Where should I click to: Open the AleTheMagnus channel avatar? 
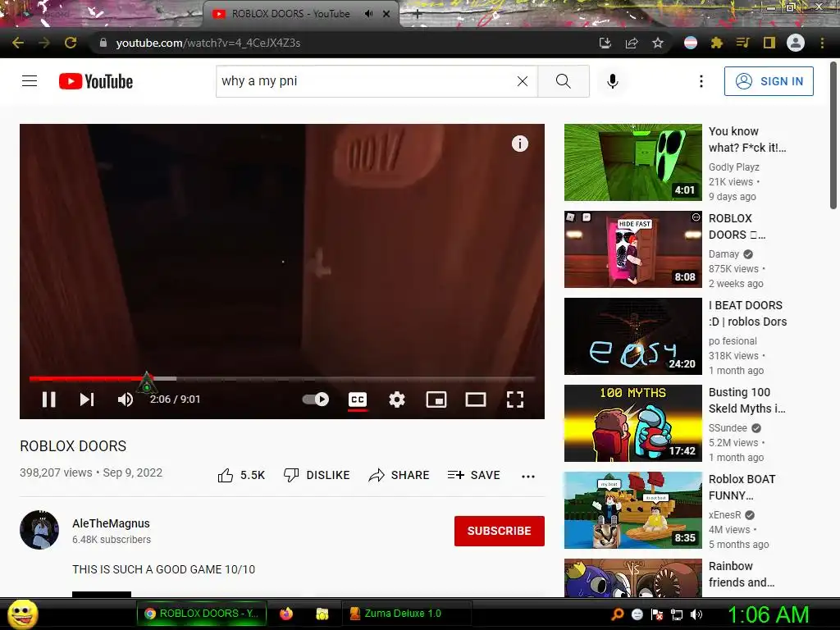tap(39, 530)
